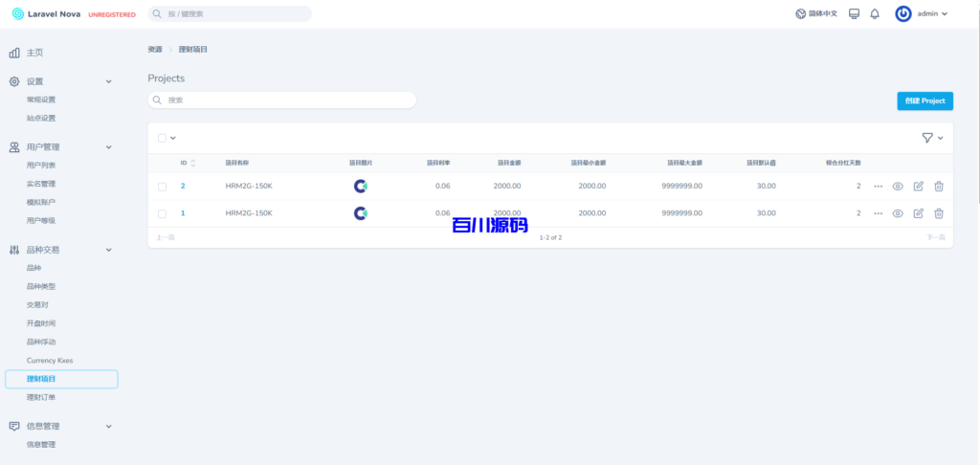This screenshot has height=465, width=980.
Task: Open the filter funnel dropdown
Action: coord(932,138)
